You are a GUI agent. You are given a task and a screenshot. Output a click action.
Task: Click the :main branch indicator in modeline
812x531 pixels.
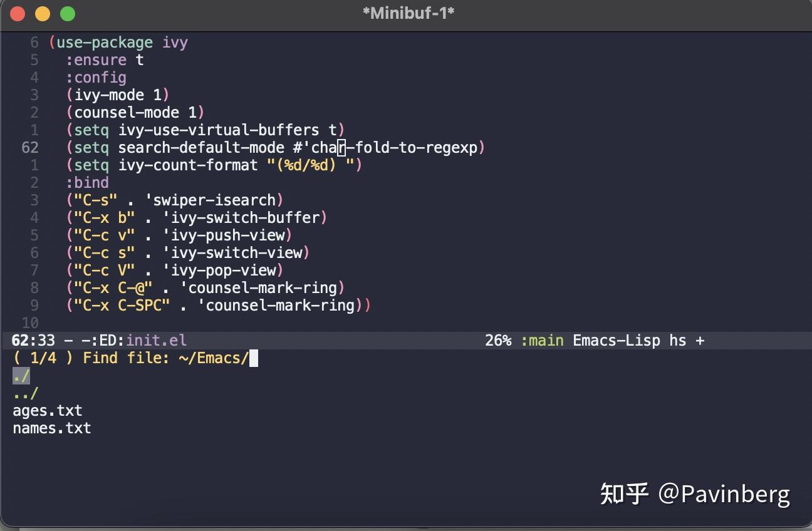[x=541, y=340]
